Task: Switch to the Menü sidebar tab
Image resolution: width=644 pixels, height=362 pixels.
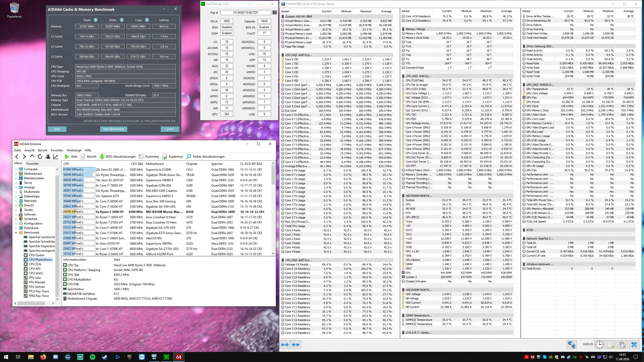Action: [18, 163]
